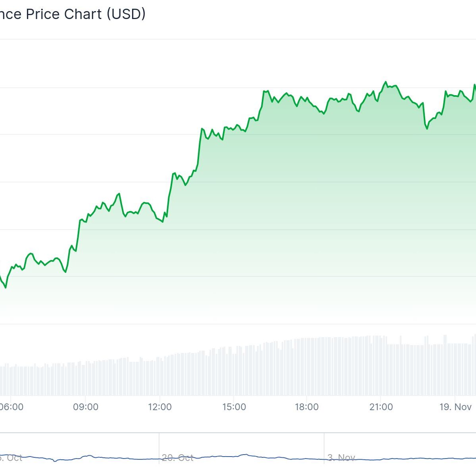Select the lowest price dip before 06:00
The height and width of the screenshot is (476, 476).
[6, 288]
